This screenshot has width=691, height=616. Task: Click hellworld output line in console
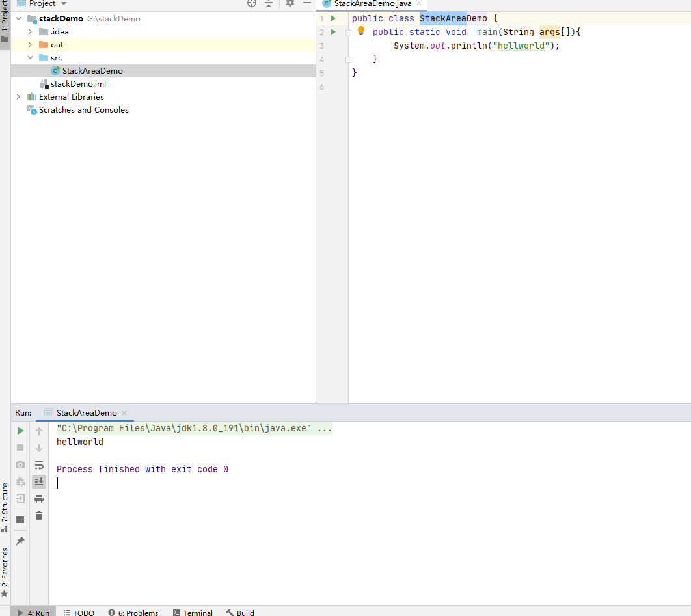[x=80, y=442]
